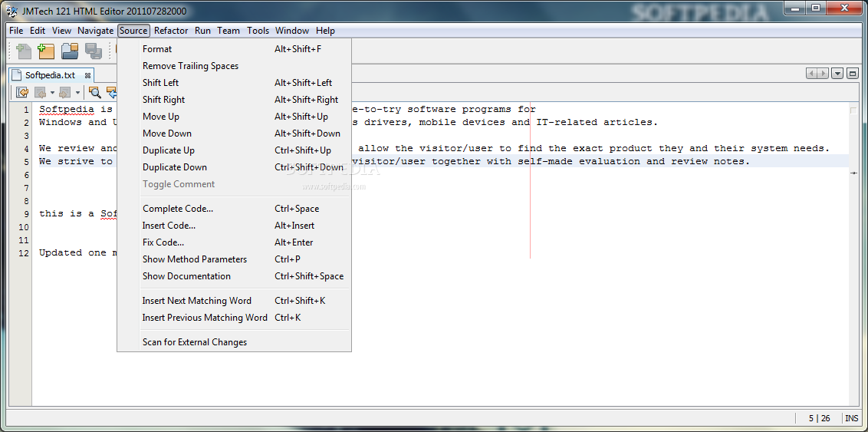Click the New Project icon
The image size is (868, 432).
click(x=46, y=51)
